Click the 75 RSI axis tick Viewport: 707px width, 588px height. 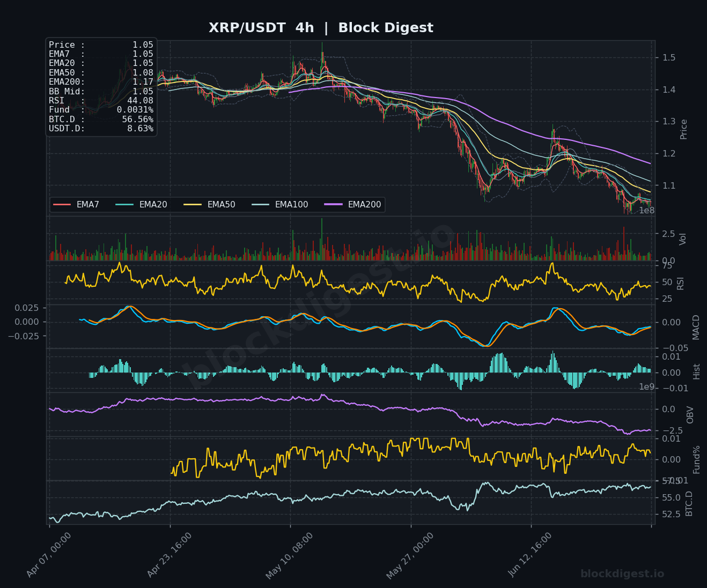coord(667,266)
